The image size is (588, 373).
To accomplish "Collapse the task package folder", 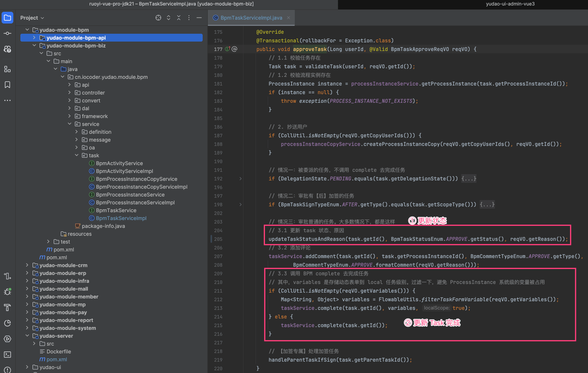I will [x=76, y=155].
